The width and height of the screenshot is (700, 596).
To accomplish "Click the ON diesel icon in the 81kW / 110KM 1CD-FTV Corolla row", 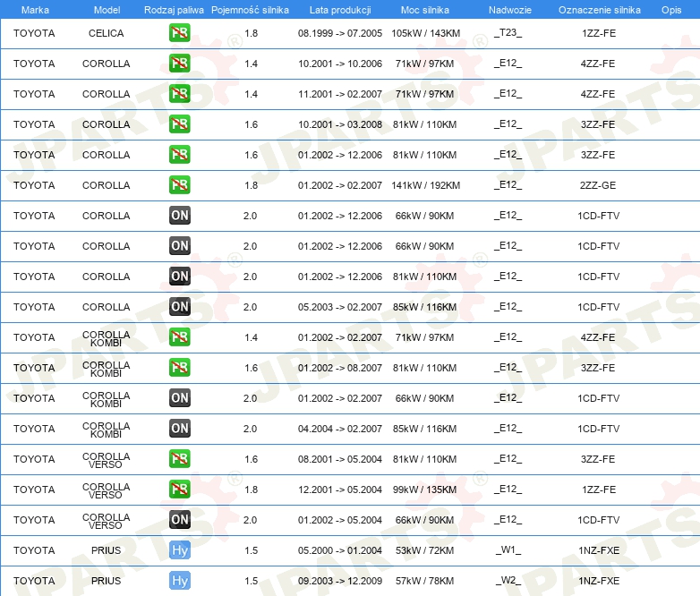I will pyautogui.click(x=179, y=276).
